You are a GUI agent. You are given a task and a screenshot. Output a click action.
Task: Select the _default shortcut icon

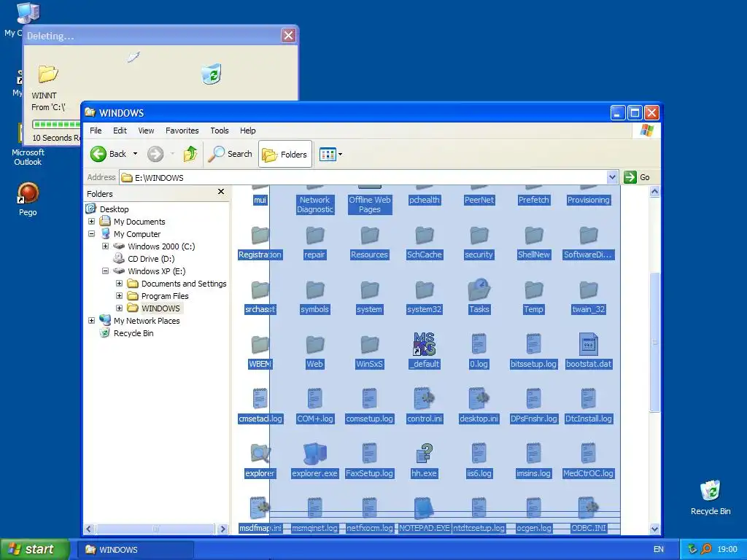coord(424,344)
